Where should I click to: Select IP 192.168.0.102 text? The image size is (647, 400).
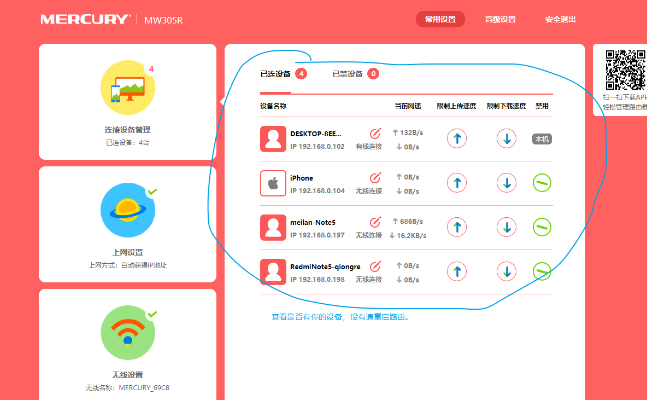coord(317,147)
